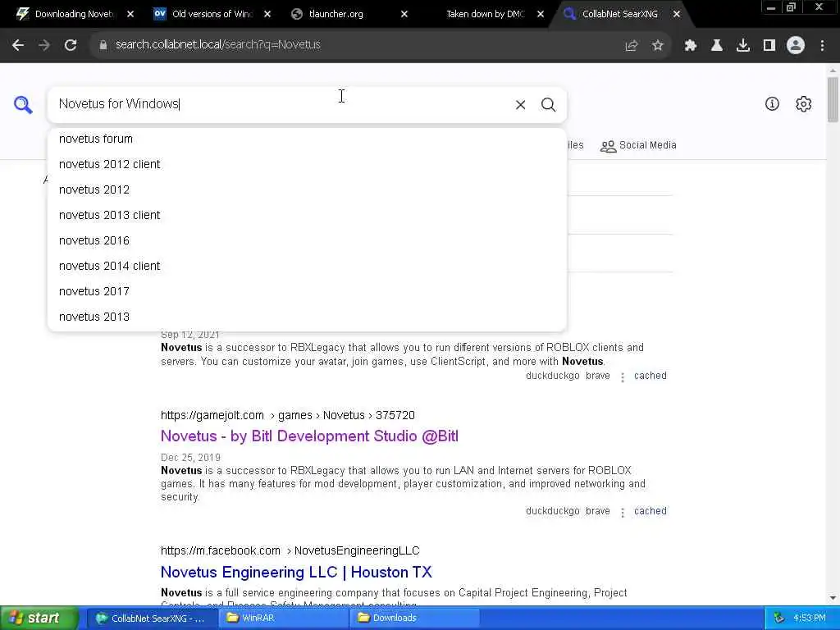Click the browser forward arrow
The image size is (840, 630).
[x=44, y=45]
